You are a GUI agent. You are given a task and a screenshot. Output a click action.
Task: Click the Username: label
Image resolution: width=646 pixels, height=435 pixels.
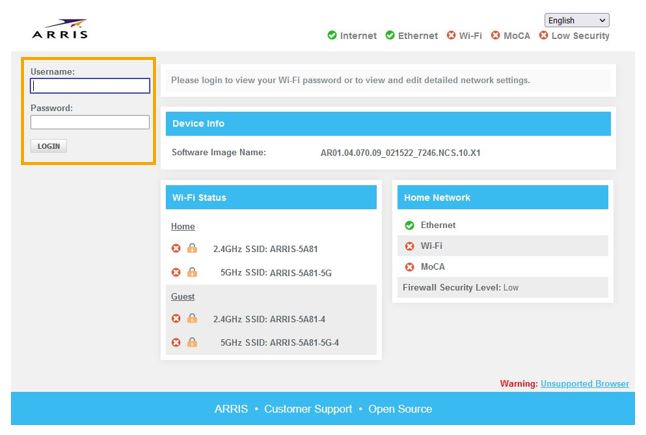click(52, 72)
